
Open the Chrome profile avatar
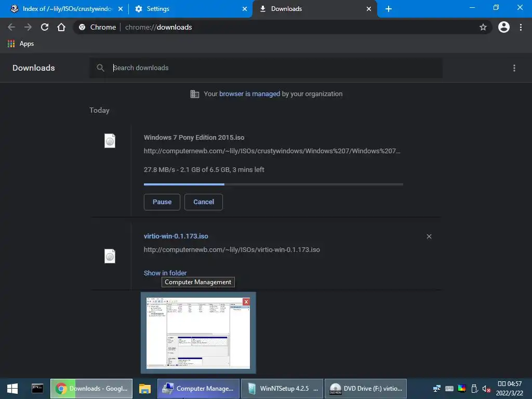[504, 27]
